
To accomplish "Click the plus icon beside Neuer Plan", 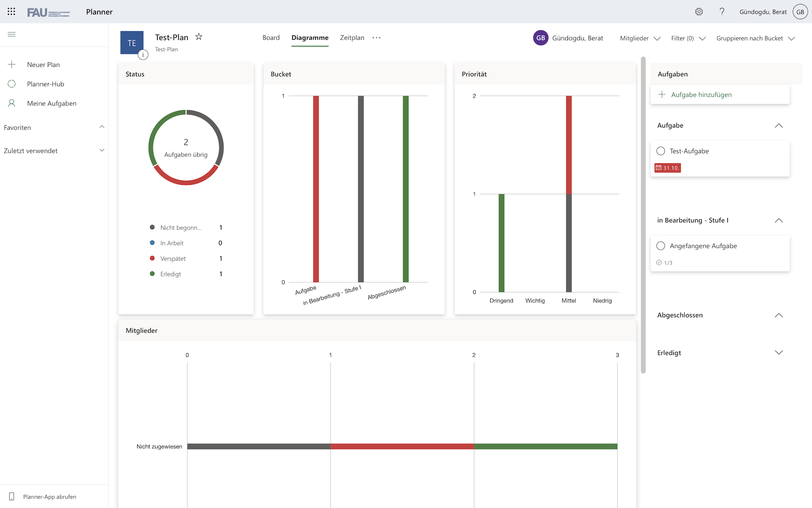I will 12,64.
